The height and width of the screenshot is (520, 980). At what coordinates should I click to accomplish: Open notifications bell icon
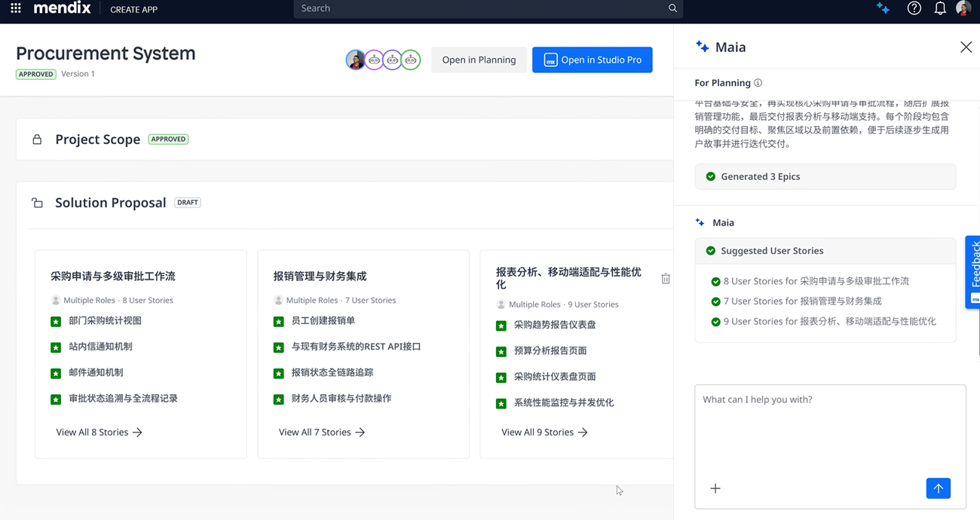(x=940, y=9)
